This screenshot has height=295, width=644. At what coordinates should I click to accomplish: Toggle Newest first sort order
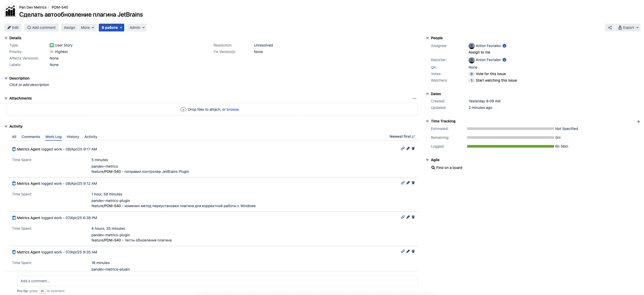coord(402,136)
